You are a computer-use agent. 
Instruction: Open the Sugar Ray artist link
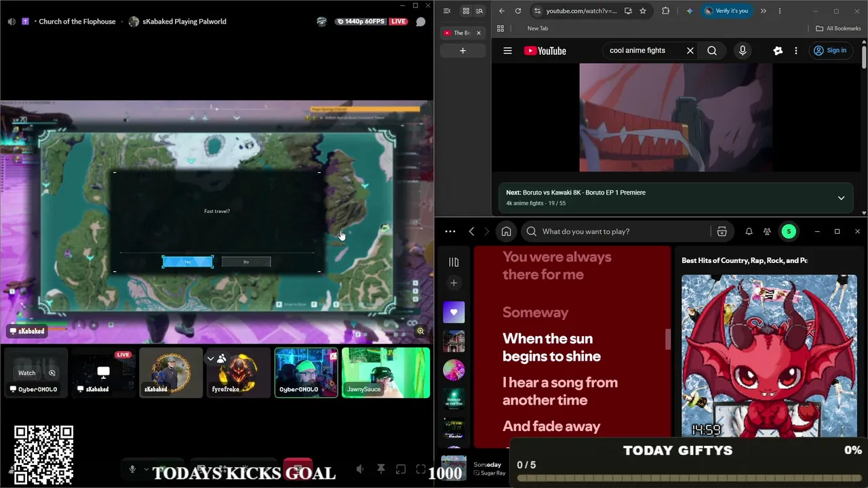tap(493, 473)
